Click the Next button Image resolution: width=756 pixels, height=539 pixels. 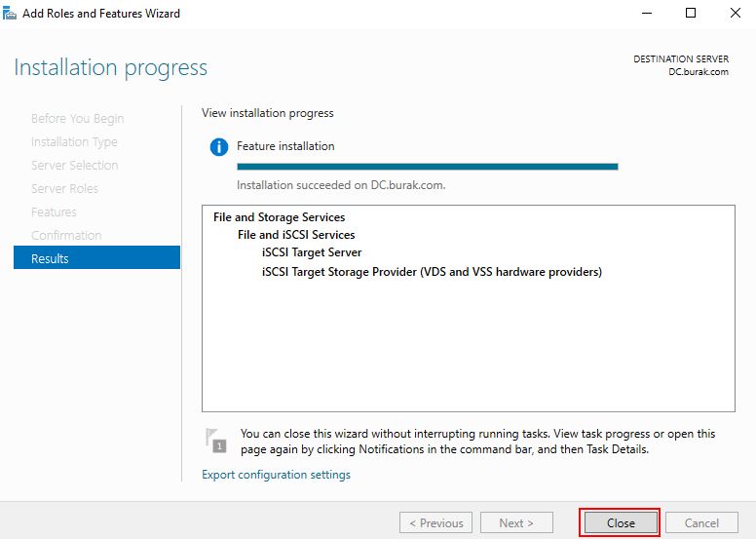[x=516, y=522]
